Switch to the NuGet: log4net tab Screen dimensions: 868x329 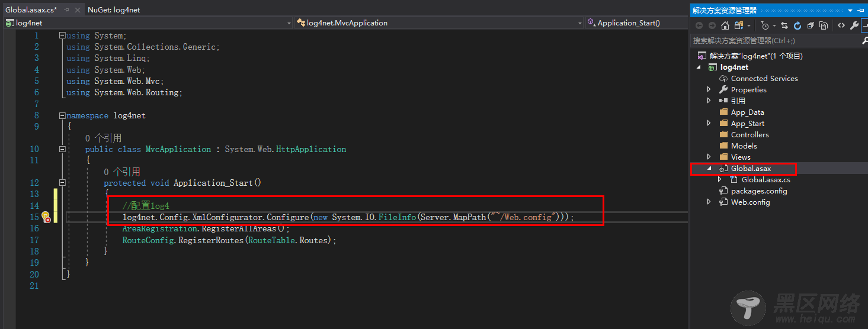coord(114,9)
